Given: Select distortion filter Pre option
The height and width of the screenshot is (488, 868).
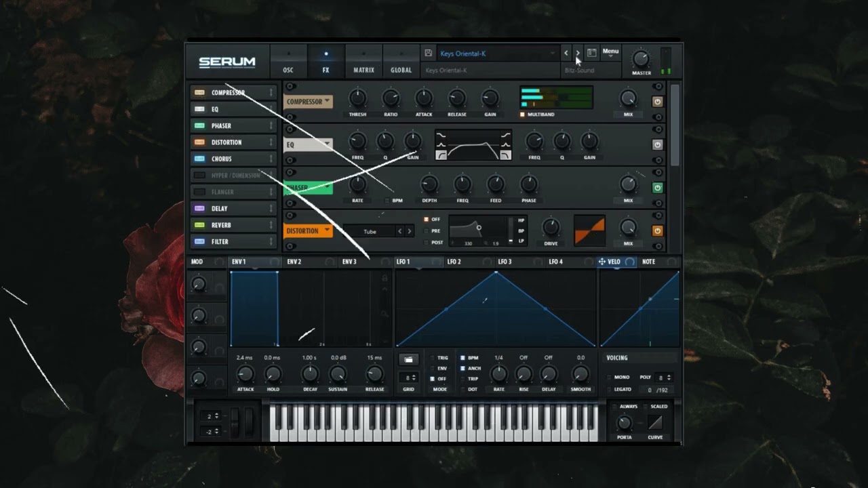Looking at the screenshot, I should [x=426, y=231].
